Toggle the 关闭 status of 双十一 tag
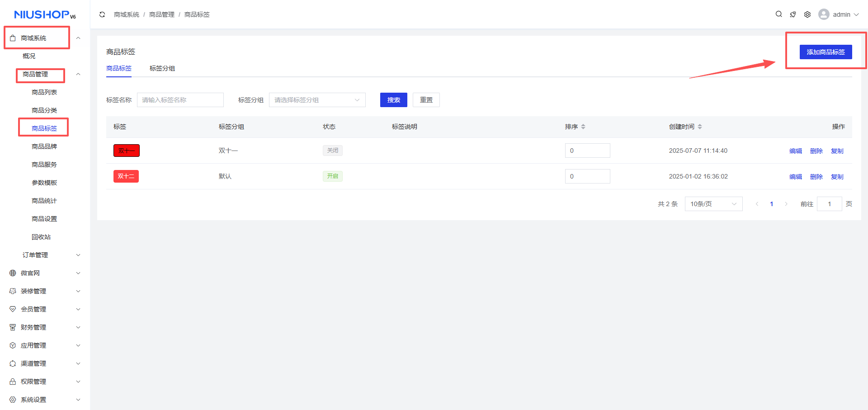 pos(332,151)
